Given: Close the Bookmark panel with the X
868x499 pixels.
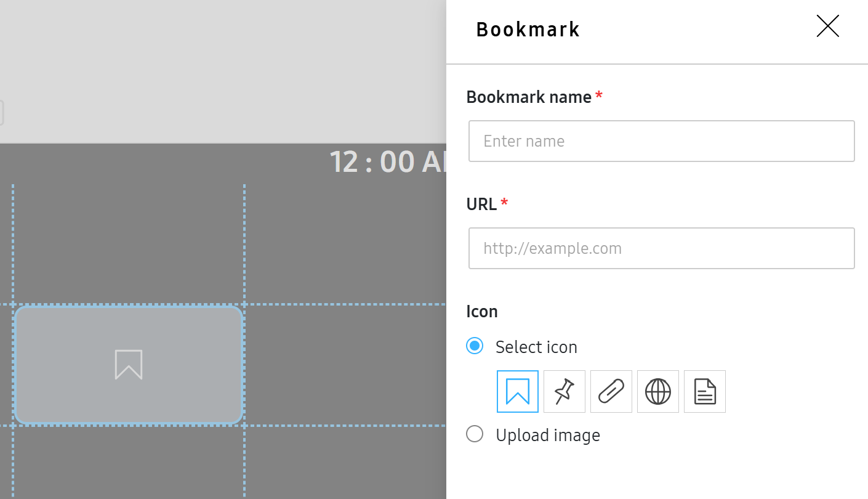Looking at the screenshot, I should pos(827,26).
